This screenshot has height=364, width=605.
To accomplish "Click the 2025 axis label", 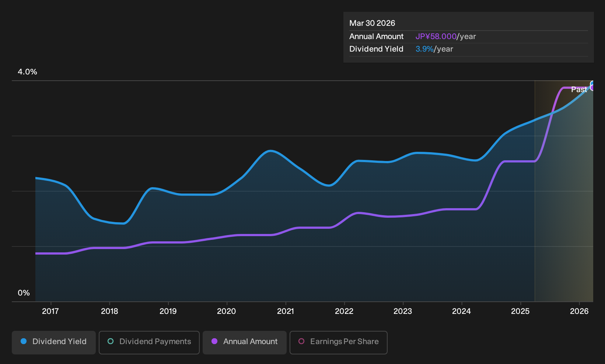I will [520, 311].
